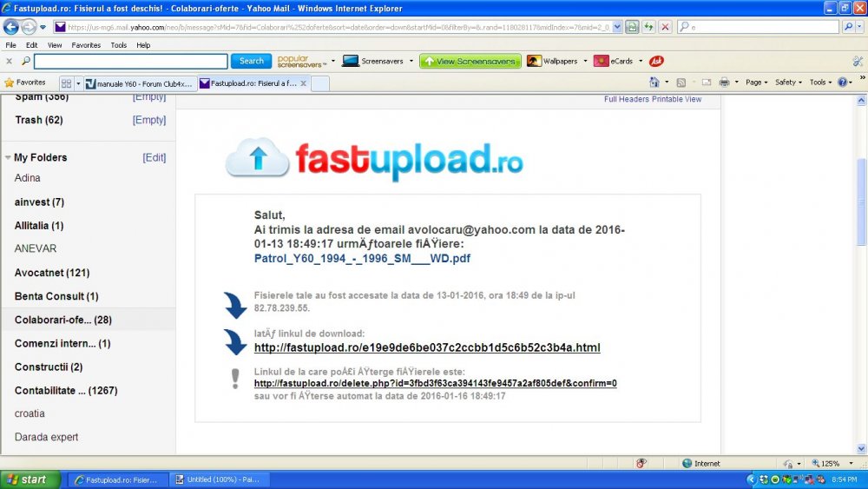Open the View menu
Viewport: 868px width, 489px height.
tap(55, 45)
